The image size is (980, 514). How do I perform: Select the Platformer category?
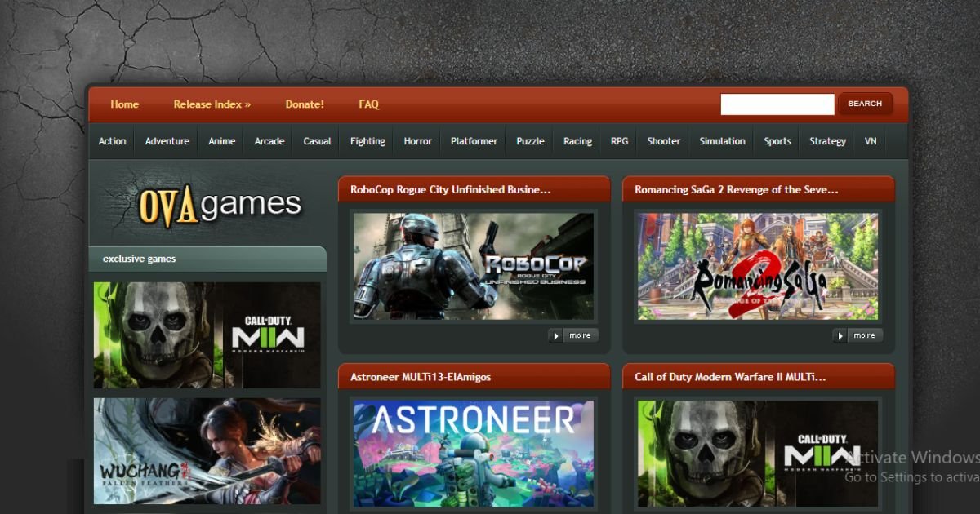pos(474,141)
